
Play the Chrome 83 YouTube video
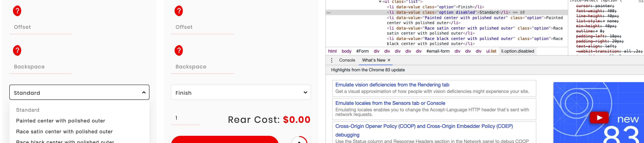599,117
